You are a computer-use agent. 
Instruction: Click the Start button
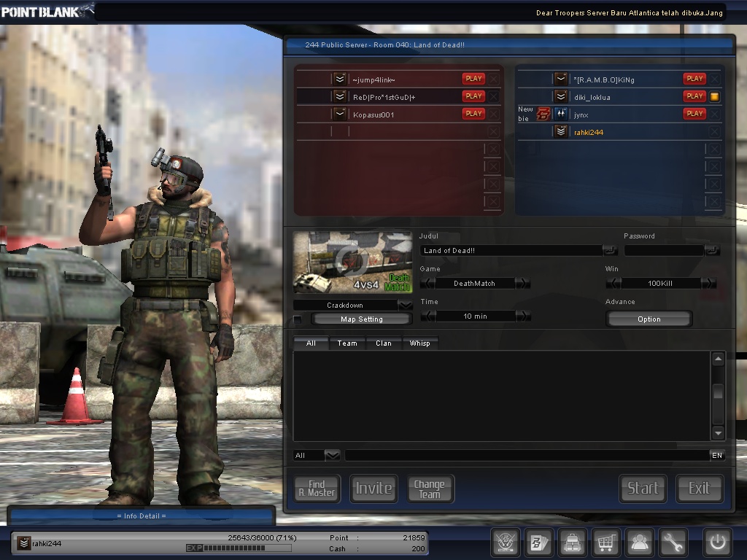point(643,489)
